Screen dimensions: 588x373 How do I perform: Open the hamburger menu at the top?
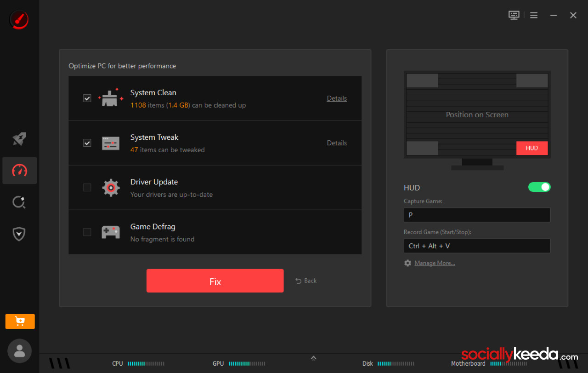[x=534, y=15]
